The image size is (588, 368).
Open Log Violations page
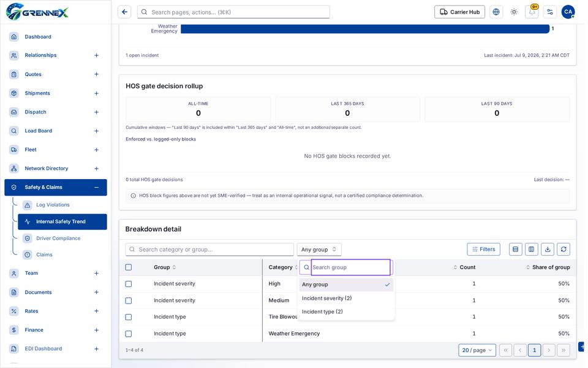pos(53,205)
